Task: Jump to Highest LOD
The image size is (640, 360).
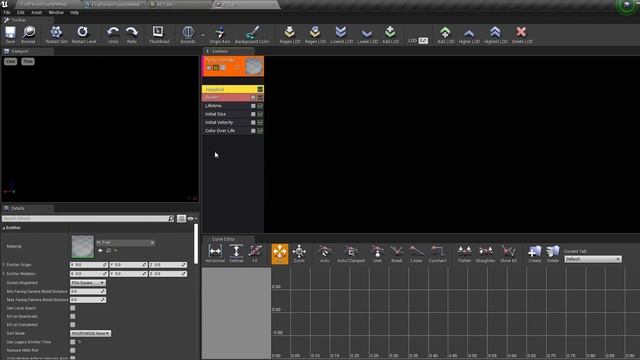Action: (496, 35)
